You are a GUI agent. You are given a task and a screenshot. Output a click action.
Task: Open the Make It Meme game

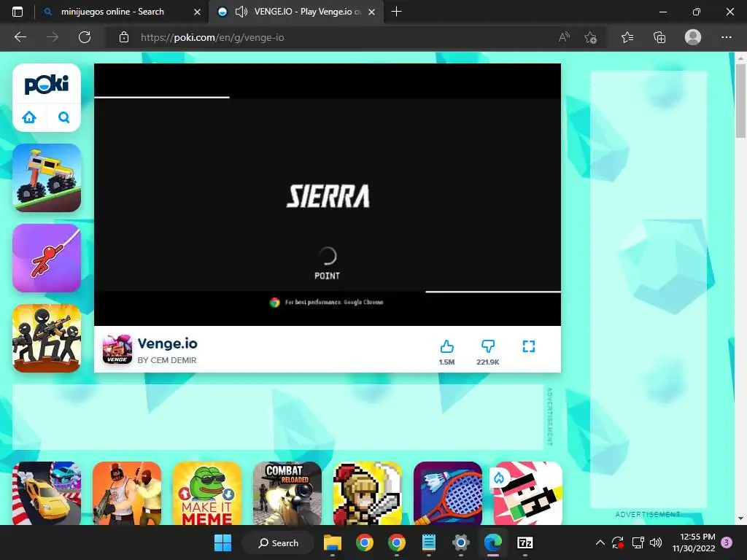click(207, 494)
